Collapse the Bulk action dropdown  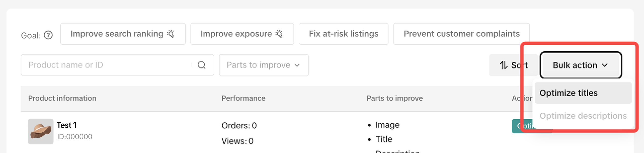[x=581, y=65]
